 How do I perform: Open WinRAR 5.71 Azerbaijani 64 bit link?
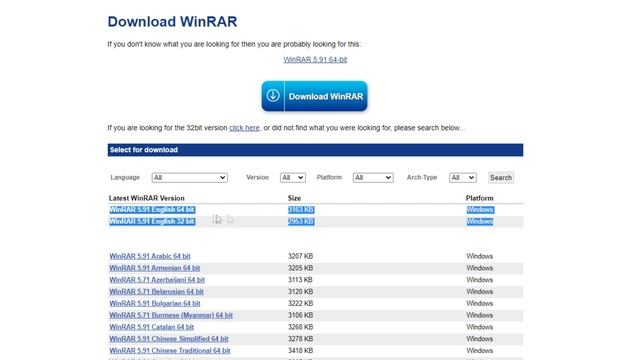[x=157, y=280]
